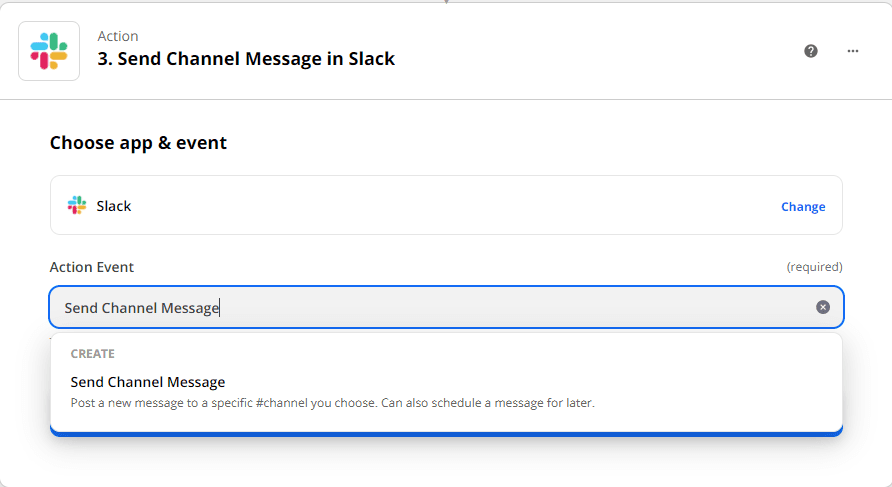Click the large Slack logo in header
This screenshot has height=487, width=892.
click(x=49, y=51)
